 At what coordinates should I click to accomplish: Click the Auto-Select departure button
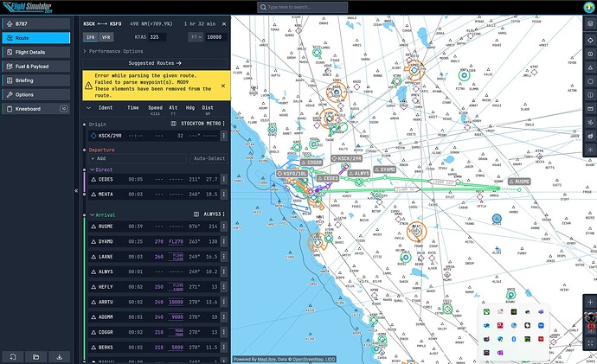pyautogui.click(x=209, y=158)
